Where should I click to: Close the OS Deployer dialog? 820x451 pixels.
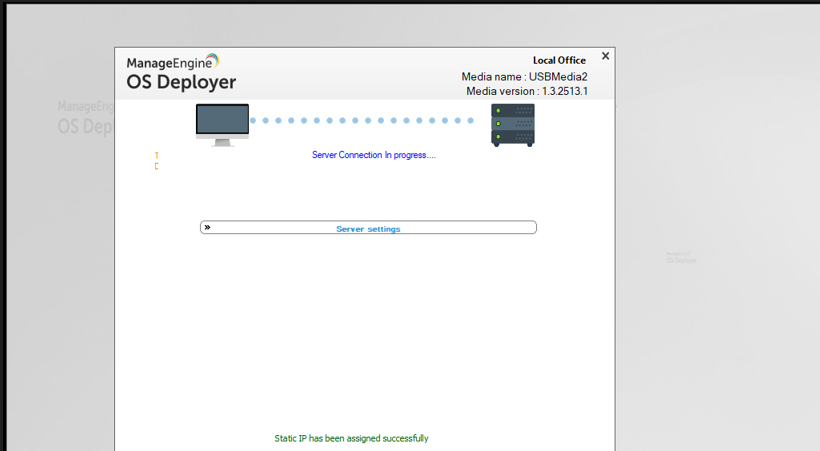pos(605,56)
